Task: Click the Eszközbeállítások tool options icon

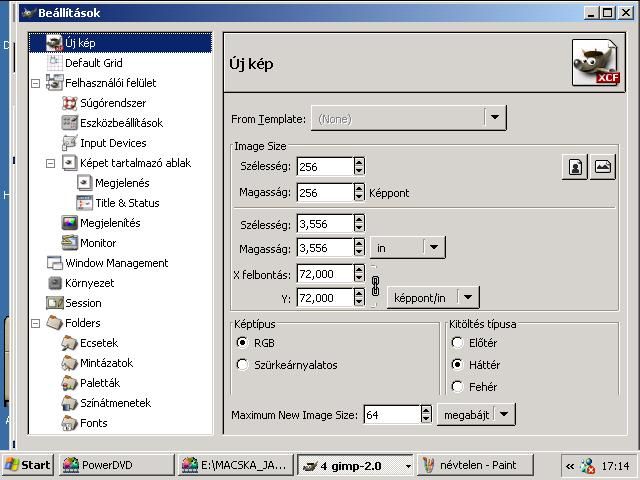Action: point(69,123)
